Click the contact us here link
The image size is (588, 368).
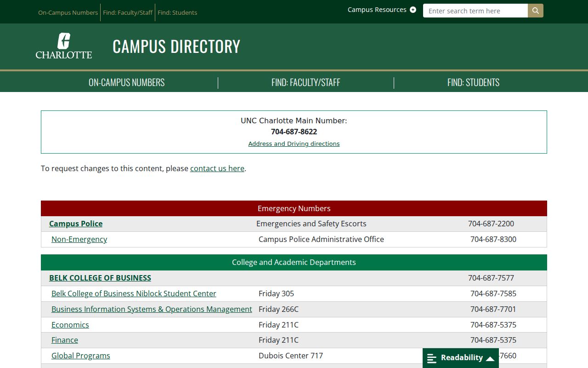tap(217, 168)
